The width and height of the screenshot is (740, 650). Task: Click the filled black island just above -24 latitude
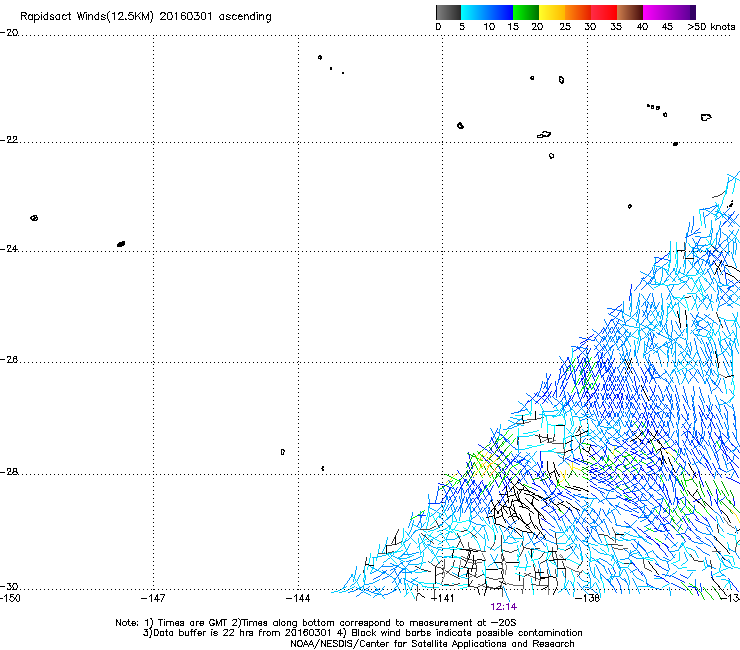pyautogui.click(x=121, y=244)
